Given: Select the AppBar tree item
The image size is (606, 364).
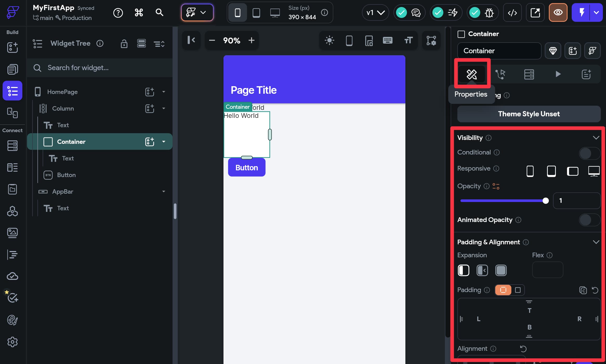Looking at the screenshot, I should click(x=63, y=192).
